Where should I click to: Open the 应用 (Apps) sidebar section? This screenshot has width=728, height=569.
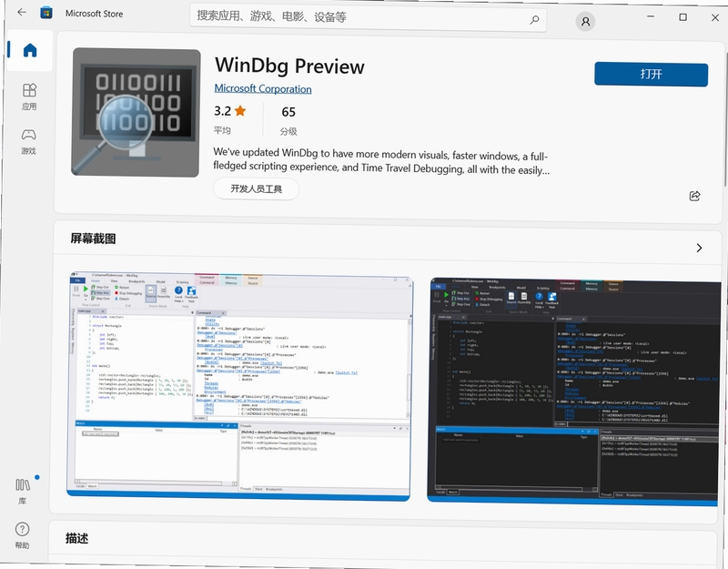(x=29, y=97)
